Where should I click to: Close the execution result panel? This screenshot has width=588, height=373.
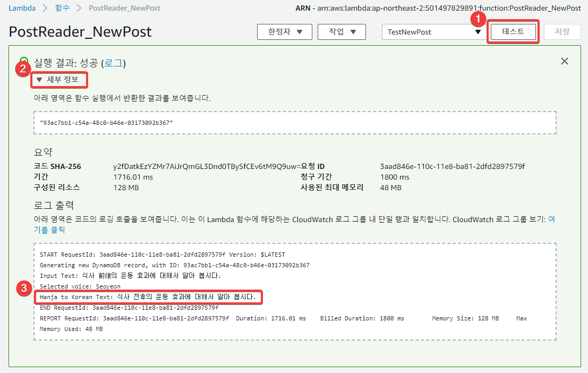pyautogui.click(x=565, y=61)
